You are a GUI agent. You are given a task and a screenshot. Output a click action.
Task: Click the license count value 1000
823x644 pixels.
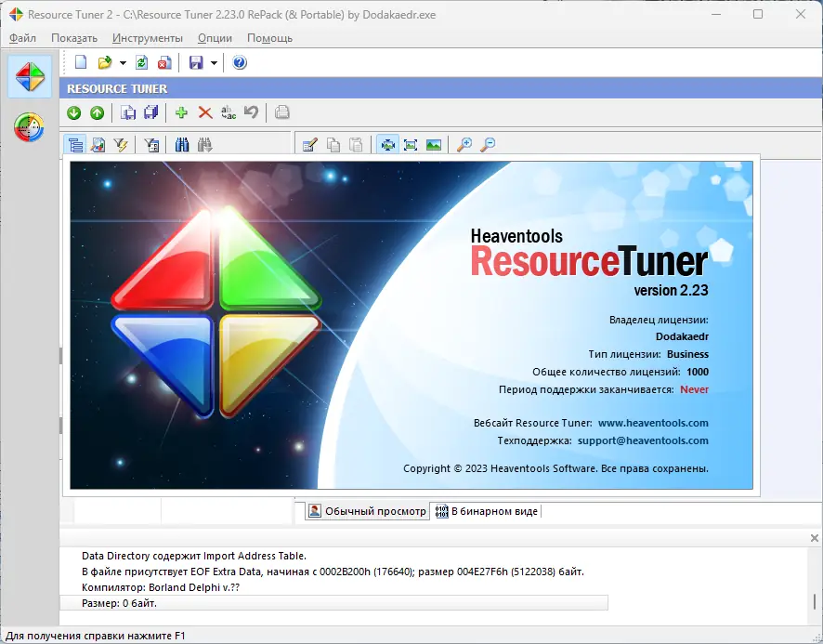698,372
